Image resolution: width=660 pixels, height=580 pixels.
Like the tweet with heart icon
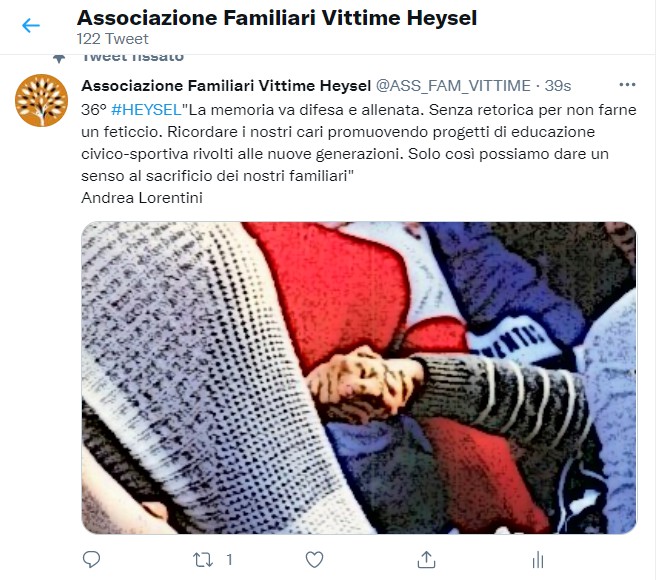pos(314,559)
